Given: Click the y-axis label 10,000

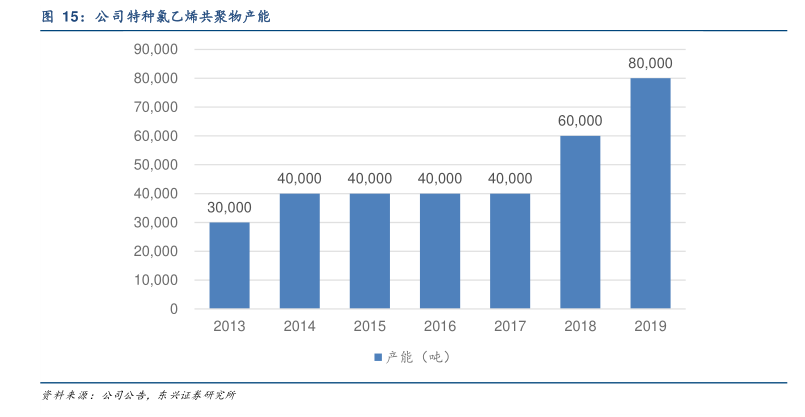Looking at the screenshot, I should pos(156,280).
